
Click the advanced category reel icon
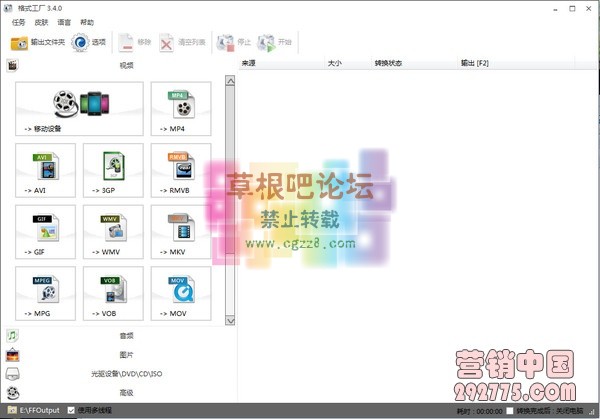click(x=13, y=393)
